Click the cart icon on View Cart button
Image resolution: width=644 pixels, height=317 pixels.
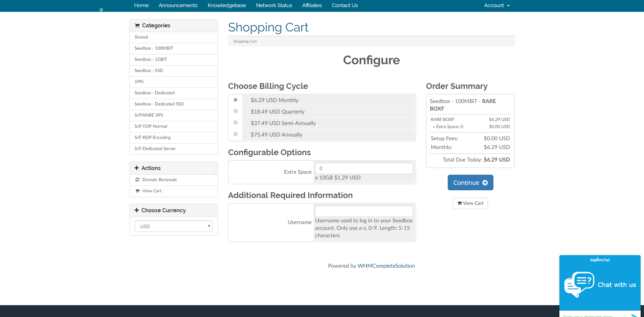(459, 203)
